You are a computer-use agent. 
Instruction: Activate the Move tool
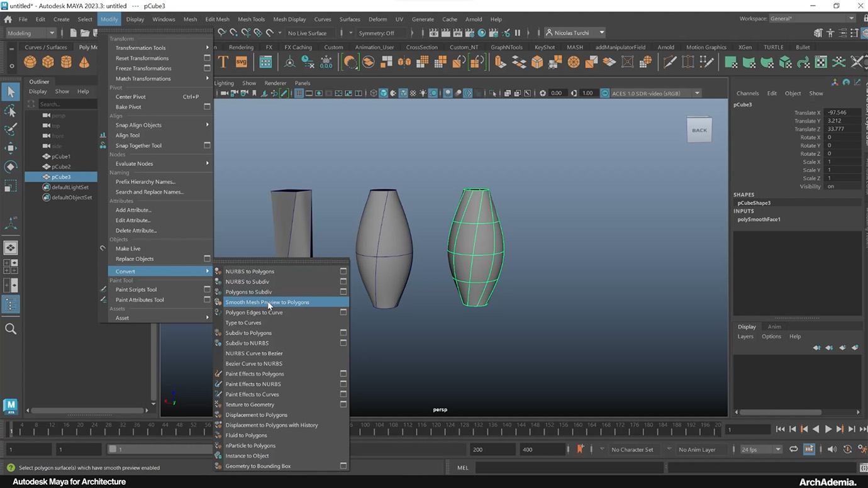tap(10, 148)
